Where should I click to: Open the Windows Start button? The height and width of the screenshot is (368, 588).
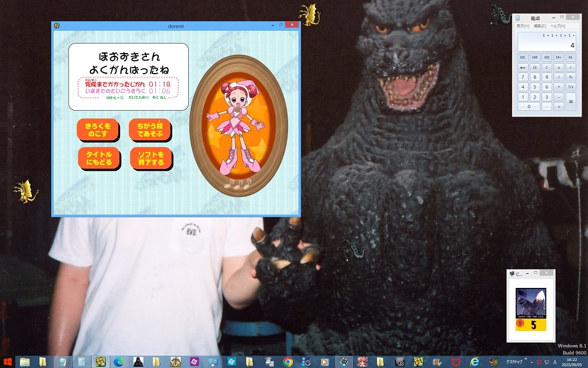click(x=7, y=362)
